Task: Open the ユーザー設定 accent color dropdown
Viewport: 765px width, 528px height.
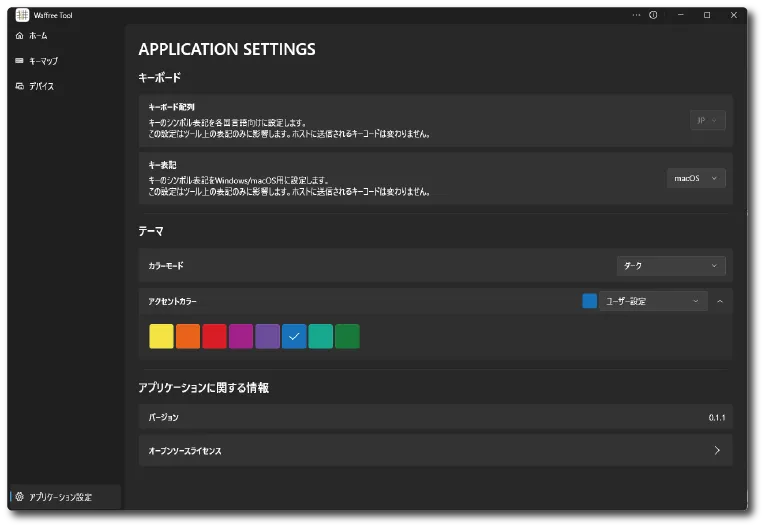Action: tap(653, 301)
